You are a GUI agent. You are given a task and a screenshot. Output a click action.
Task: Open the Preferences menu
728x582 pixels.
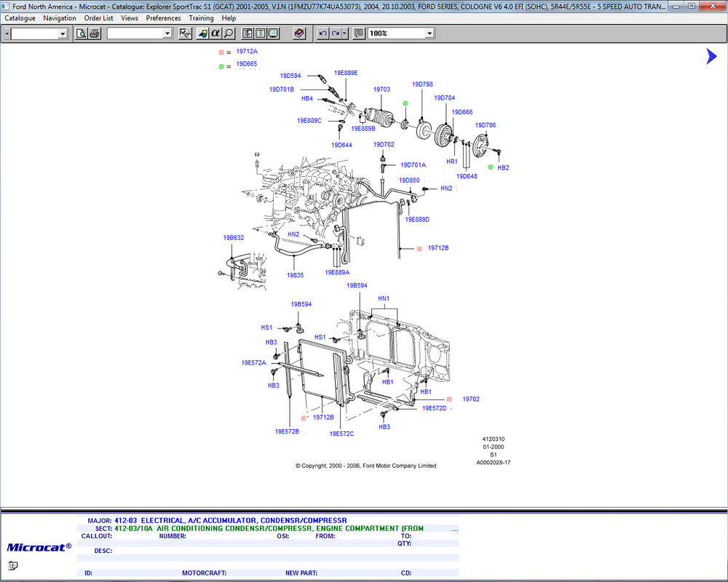pos(163,18)
